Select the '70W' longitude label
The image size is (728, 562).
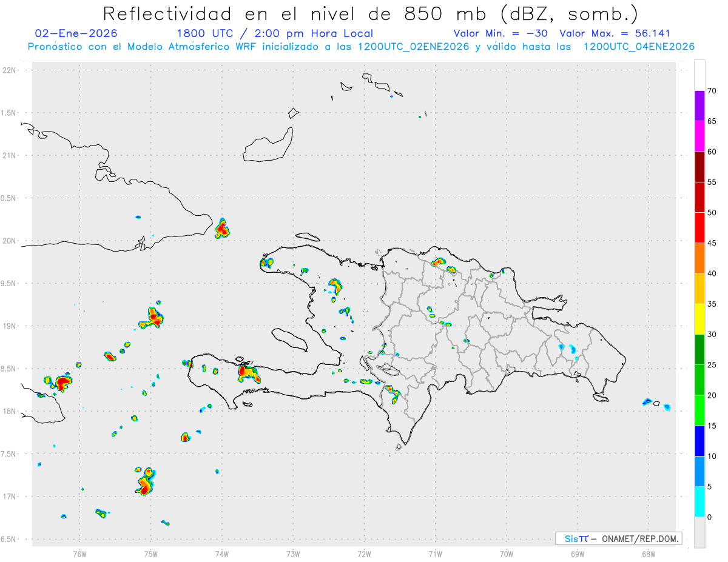(507, 554)
